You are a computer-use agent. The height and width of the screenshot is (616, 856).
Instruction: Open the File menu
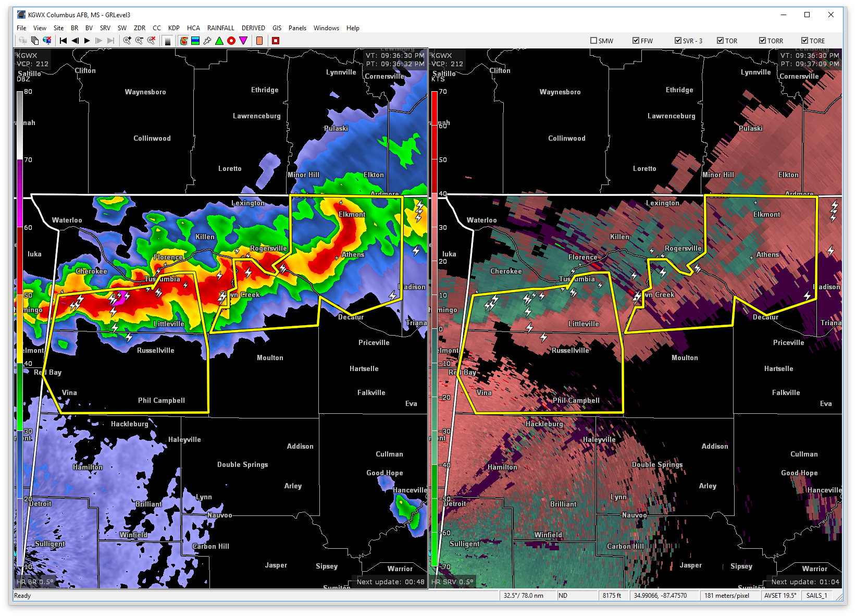(x=21, y=28)
